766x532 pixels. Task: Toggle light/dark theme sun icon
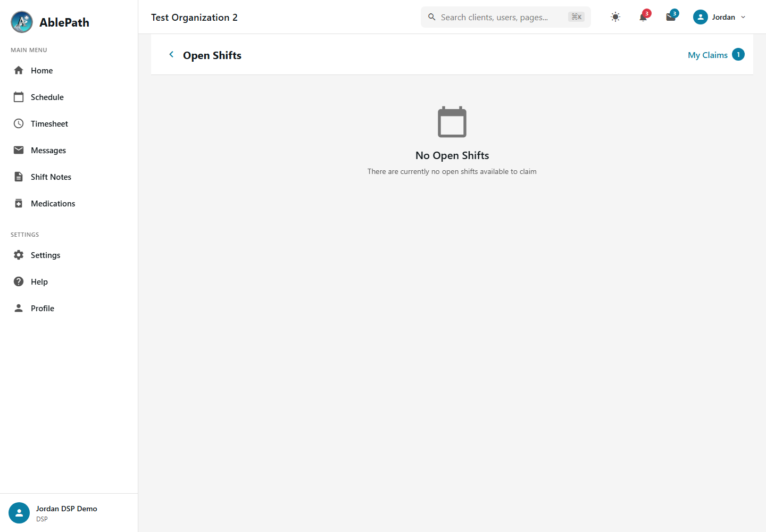tap(615, 17)
